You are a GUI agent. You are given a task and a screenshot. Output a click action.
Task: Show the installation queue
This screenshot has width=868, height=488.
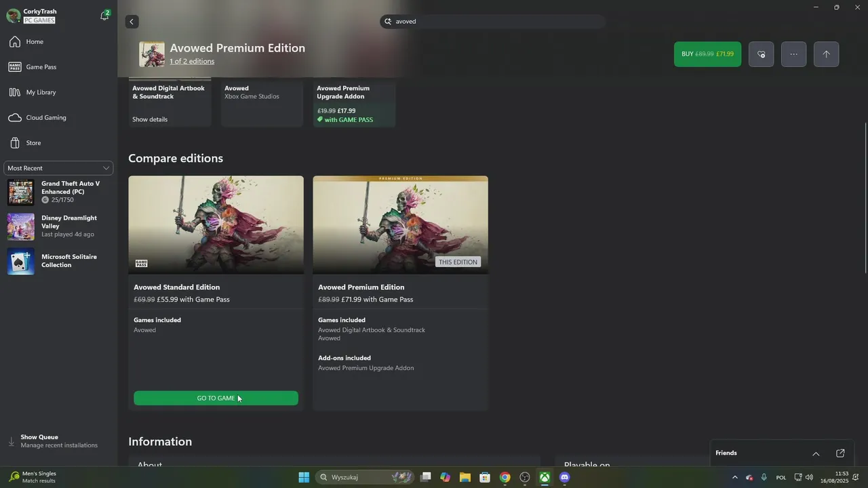point(58,441)
